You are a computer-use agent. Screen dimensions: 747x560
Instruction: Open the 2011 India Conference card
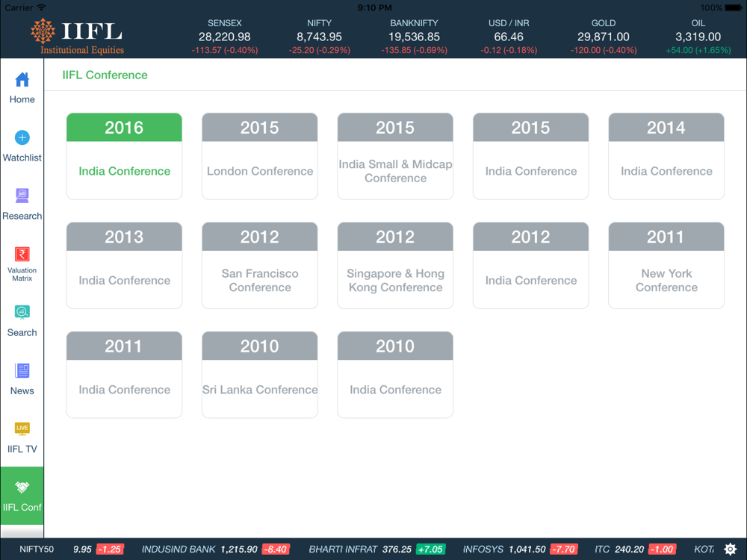[x=124, y=375]
